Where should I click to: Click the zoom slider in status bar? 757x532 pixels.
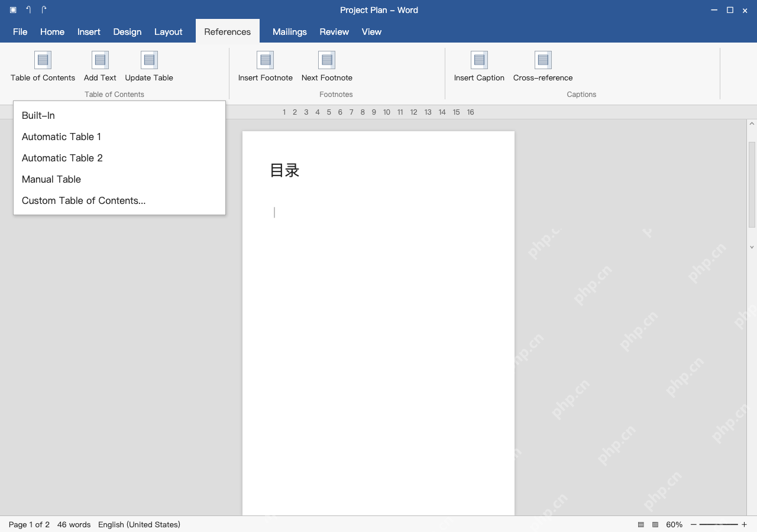719,524
